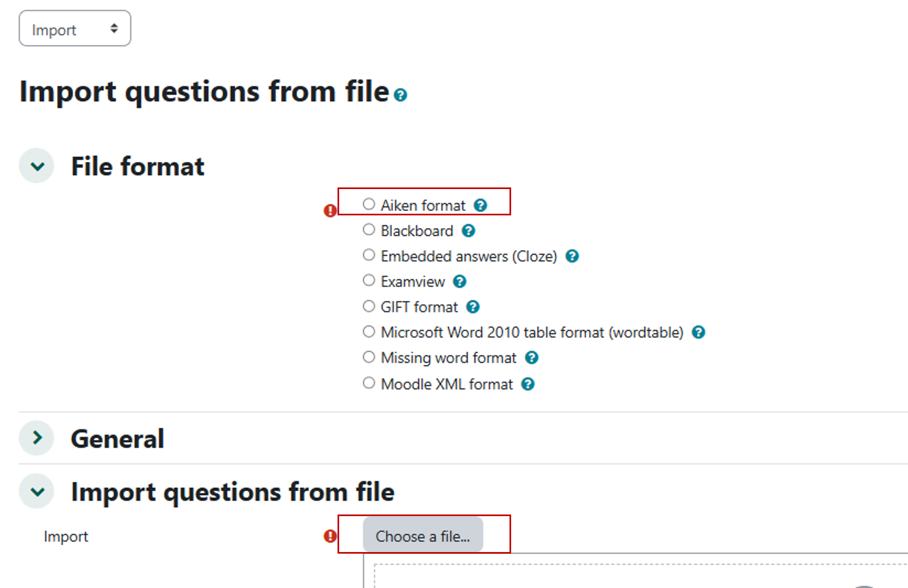Select the Aiken format radio button

click(369, 204)
